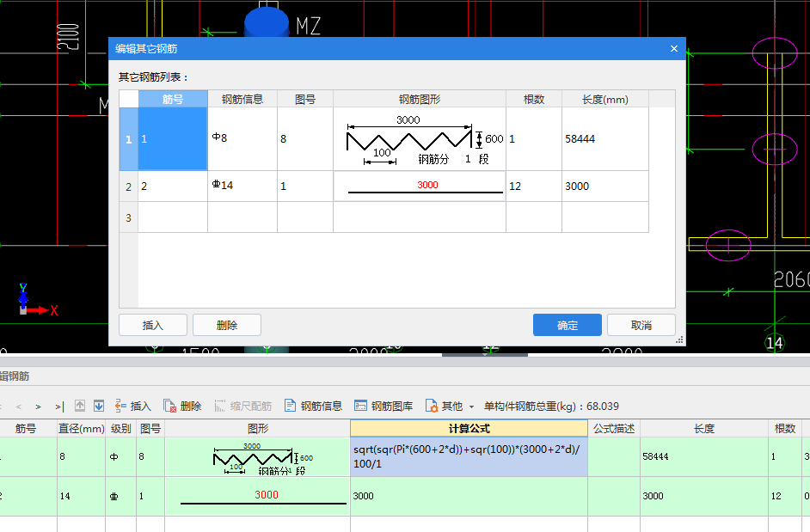This screenshot has width=810, height=532.
Task: Open 钢筋信息 from toolbar
Action: (x=314, y=406)
